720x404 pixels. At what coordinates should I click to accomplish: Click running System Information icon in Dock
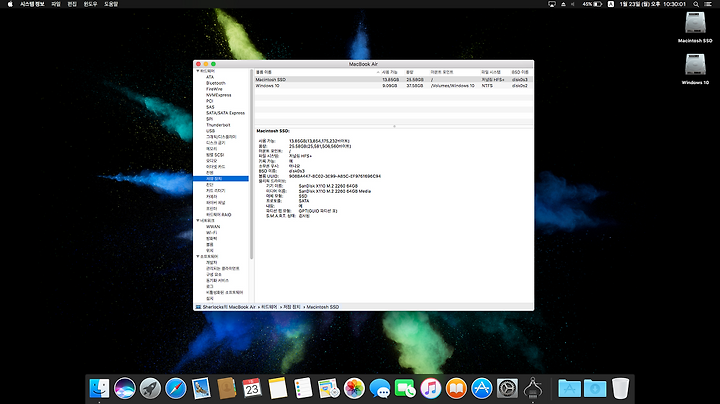pyautogui.click(x=533, y=388)
